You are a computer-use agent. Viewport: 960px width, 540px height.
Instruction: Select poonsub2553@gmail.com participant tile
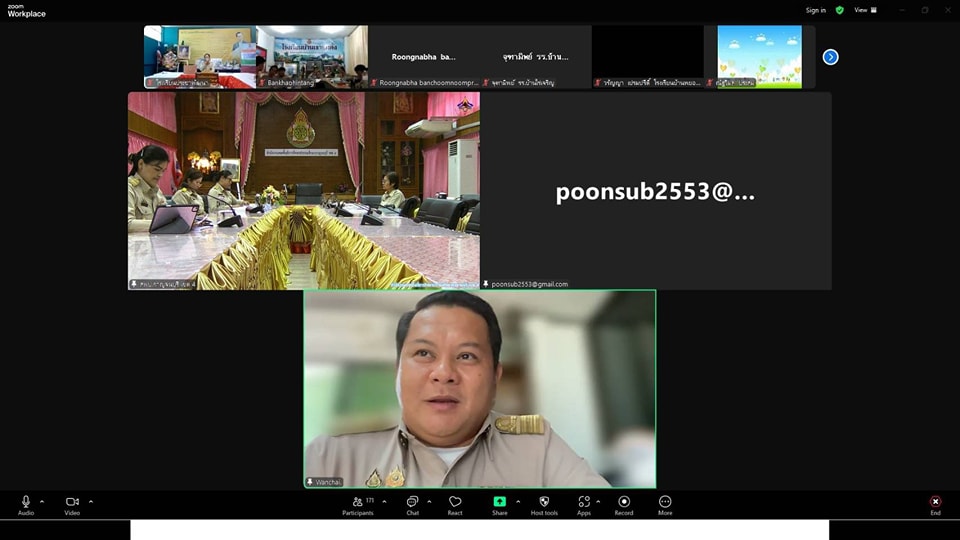(x=656, y=191)
